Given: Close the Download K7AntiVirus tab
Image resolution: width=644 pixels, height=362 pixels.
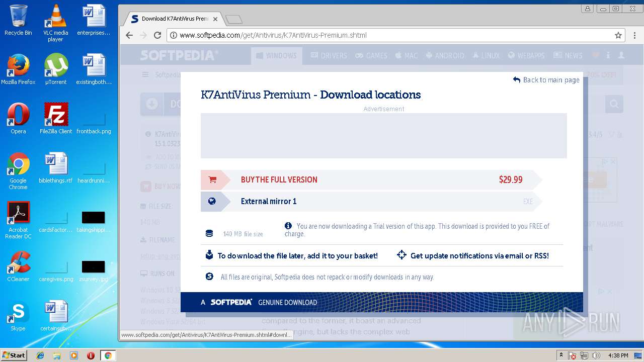Looking at the screenshot, I should point(215,19).
